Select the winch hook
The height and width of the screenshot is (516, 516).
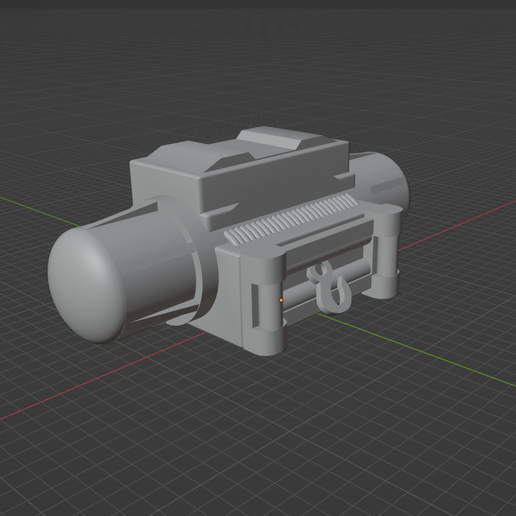pyautogui.click(x=329, y=287)
